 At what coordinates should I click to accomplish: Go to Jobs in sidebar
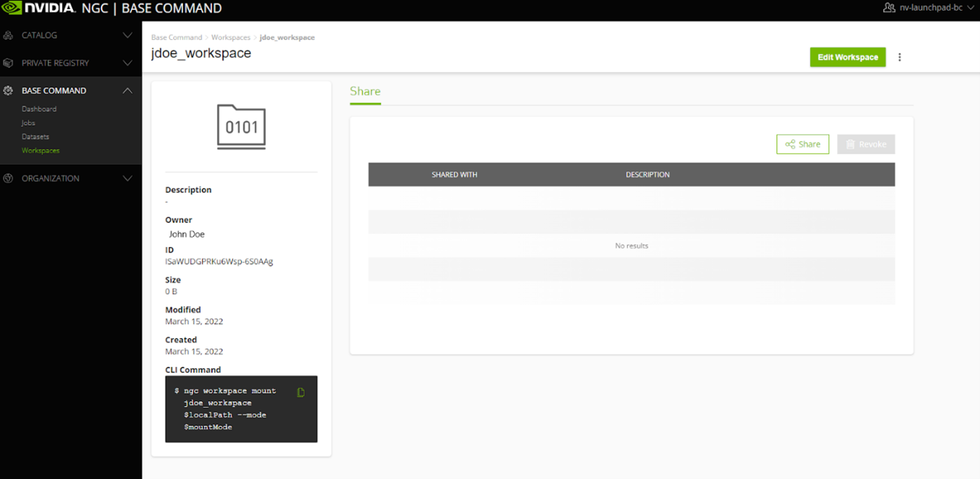tap(28, 123)
